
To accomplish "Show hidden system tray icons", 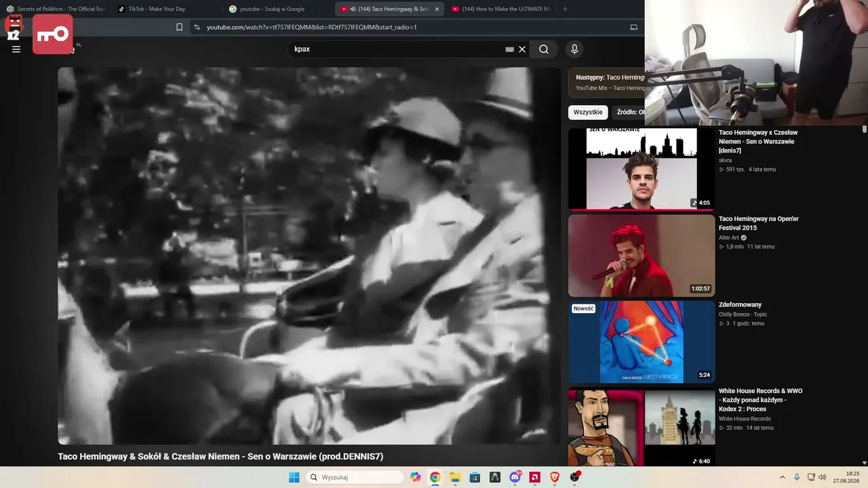I will pyautogui.click(x=782, y=477).
